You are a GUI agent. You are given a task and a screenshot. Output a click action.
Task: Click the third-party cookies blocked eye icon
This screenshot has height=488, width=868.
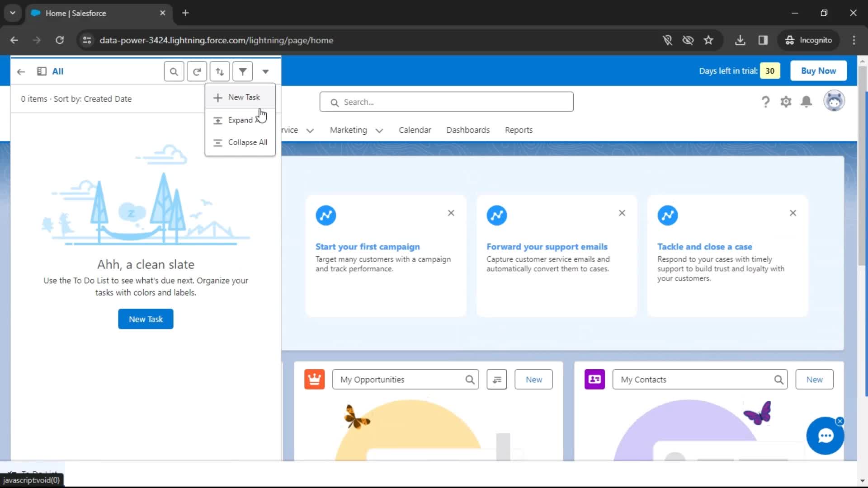tap(688, 40)
